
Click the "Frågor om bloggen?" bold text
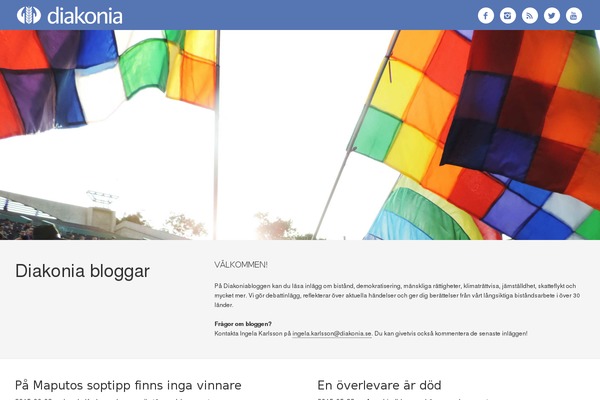pos(243,324)
